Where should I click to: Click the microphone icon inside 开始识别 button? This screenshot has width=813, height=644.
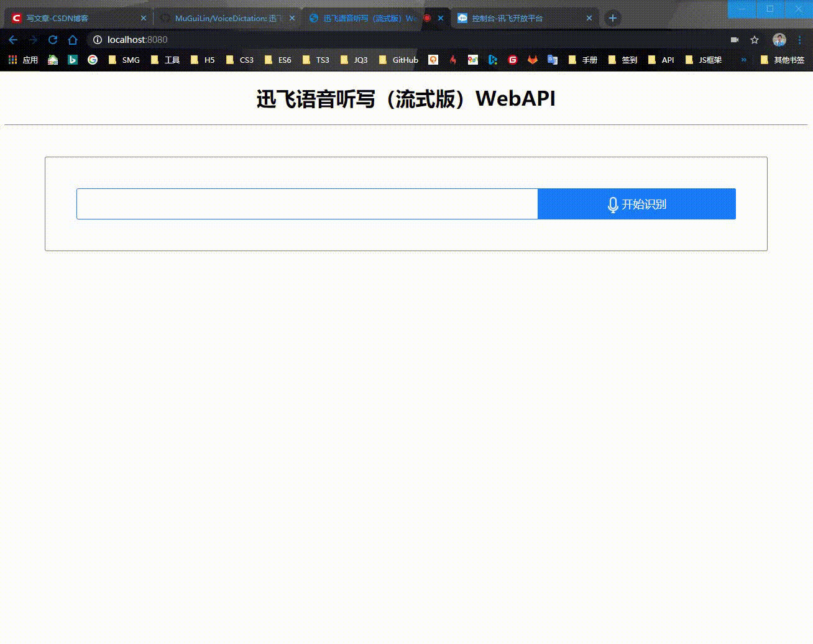(612, 204)
